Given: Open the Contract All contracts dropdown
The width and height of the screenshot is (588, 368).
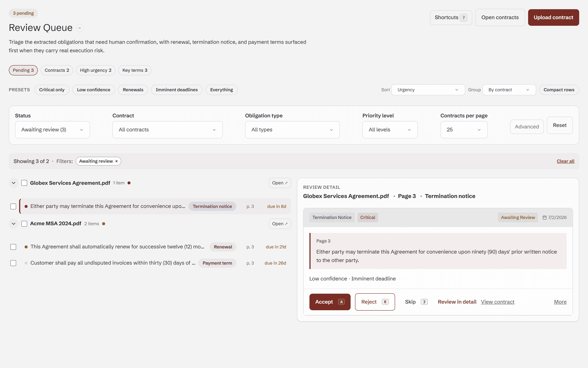Looking at the screenshot, I should tap(167, 130).
